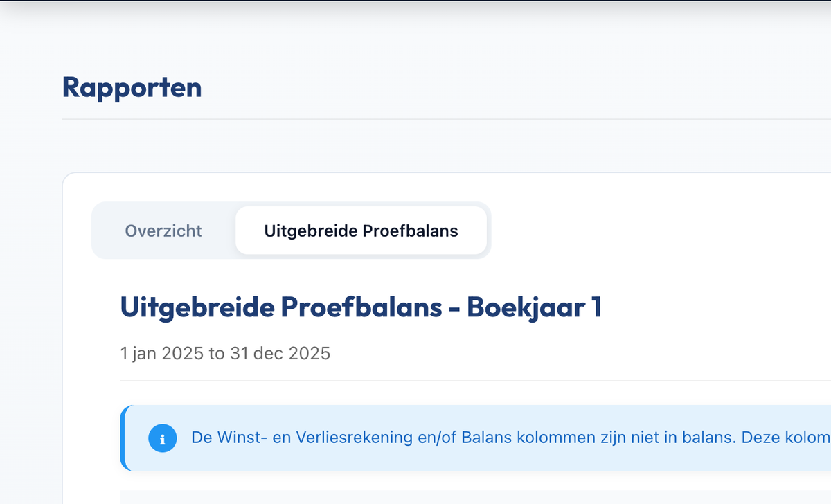Select the active Uitgebreide Proefbalans segment
Screen dimensions: 831x504
click(x=361, y=231)
